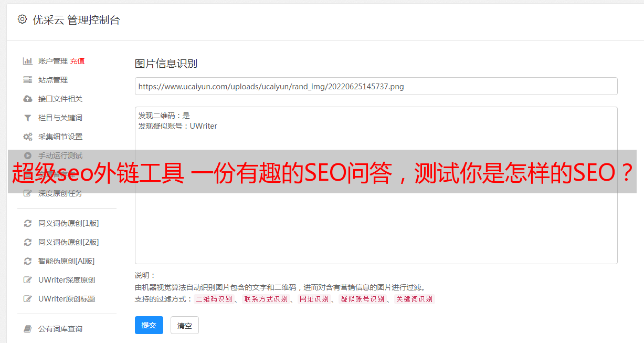Click the book icon for 公有词库查询
Viewport: 644px width, 343px height.
28,329
